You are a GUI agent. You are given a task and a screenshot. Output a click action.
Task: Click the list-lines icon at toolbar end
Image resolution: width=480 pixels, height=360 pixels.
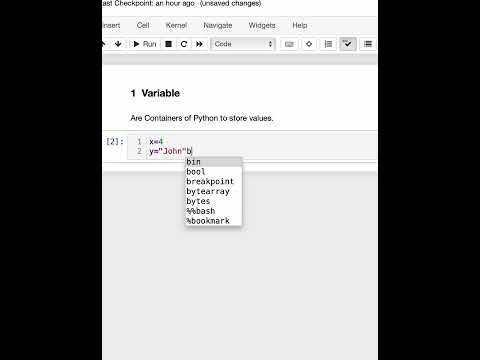click(368, 44)
